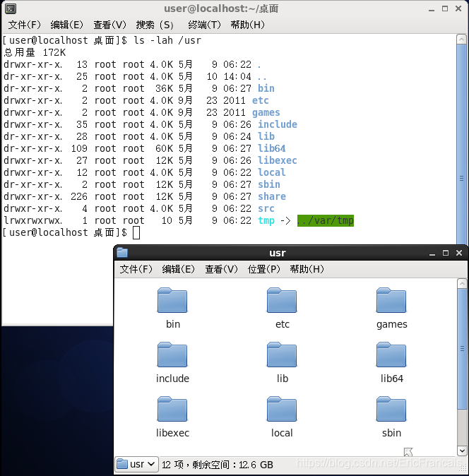Image resolution: width=469 pixels, height=476 pixels.
Task: Open 帮助(H) menu in usr window
Action: [307, 269]
